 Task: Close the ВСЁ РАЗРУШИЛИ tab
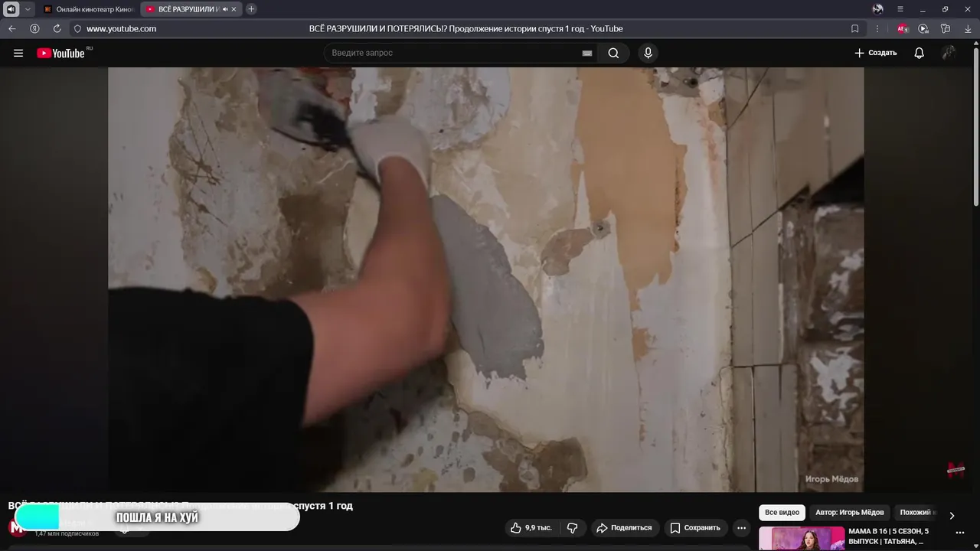coord(234,9)
